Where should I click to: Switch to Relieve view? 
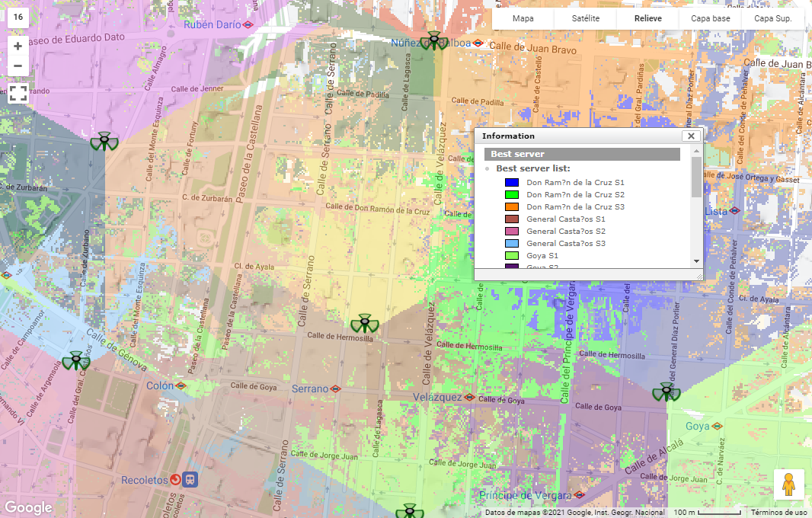(x=647, y=18)
